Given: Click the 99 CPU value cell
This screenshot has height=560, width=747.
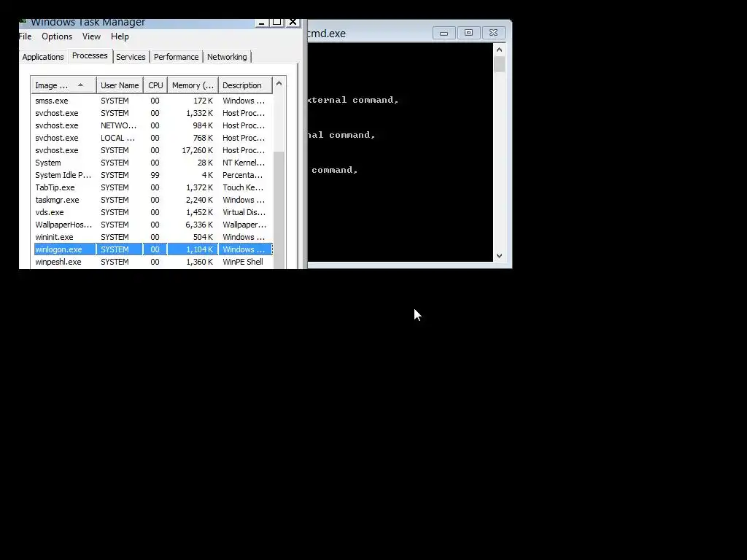Looking at the screenshot, I should pos(155,175).
